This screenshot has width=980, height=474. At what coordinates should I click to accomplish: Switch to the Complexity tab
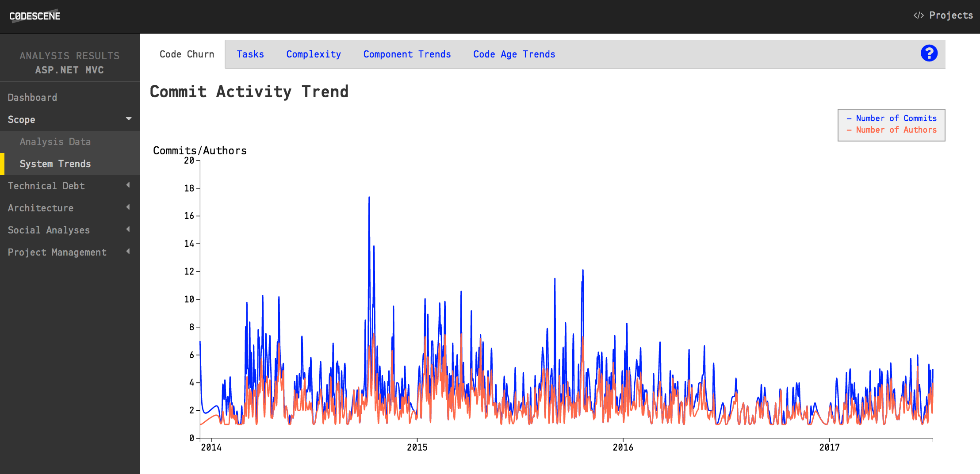click(314, 54)
